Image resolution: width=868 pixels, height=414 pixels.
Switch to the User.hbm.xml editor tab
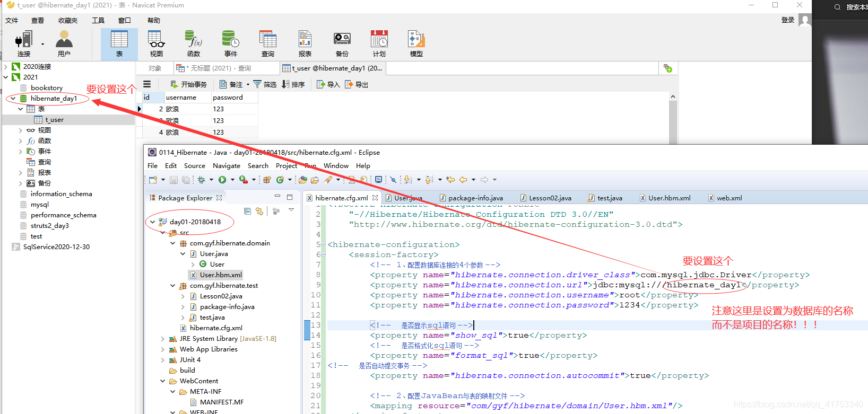[665, 198]
